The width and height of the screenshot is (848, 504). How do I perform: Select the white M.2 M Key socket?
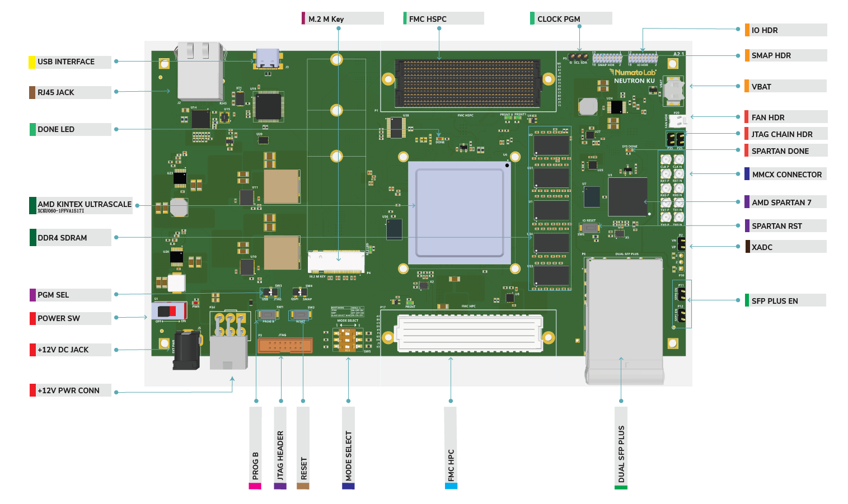pyautogui.click(x=336, y=261)
